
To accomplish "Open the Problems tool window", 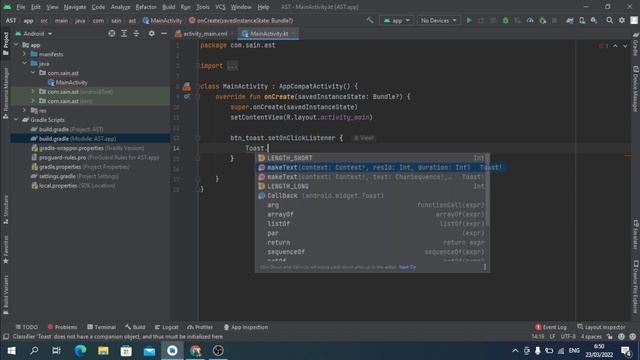I will coord(62,327).
